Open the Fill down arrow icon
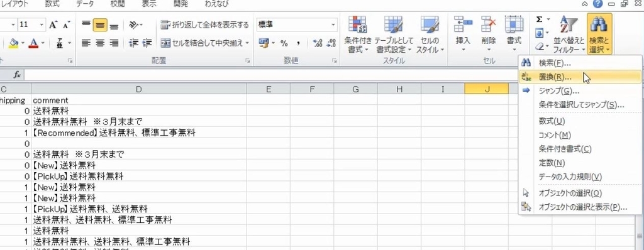 click(x=539, y=33)
